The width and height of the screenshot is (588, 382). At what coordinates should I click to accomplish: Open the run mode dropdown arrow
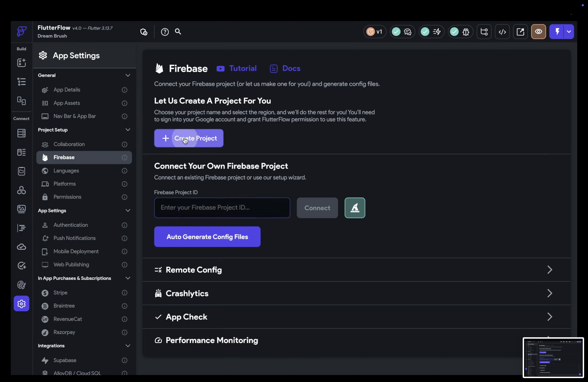[569, 32]
